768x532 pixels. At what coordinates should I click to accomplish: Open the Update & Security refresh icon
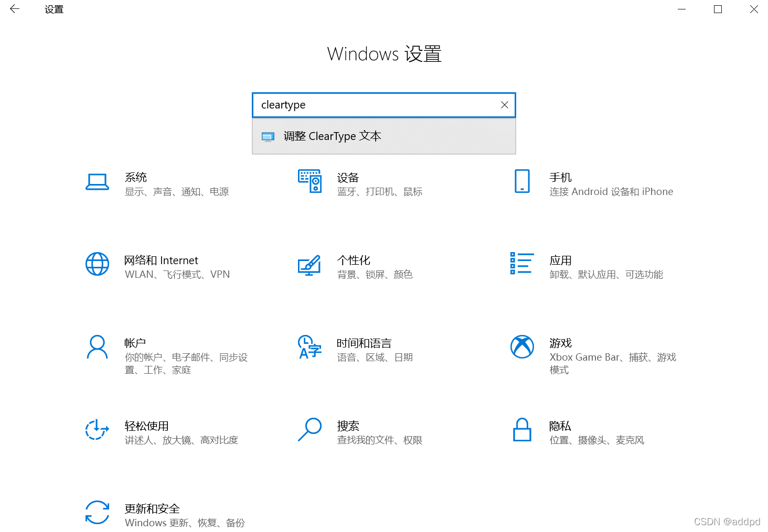pyautogui.click(x=97, y=512)
